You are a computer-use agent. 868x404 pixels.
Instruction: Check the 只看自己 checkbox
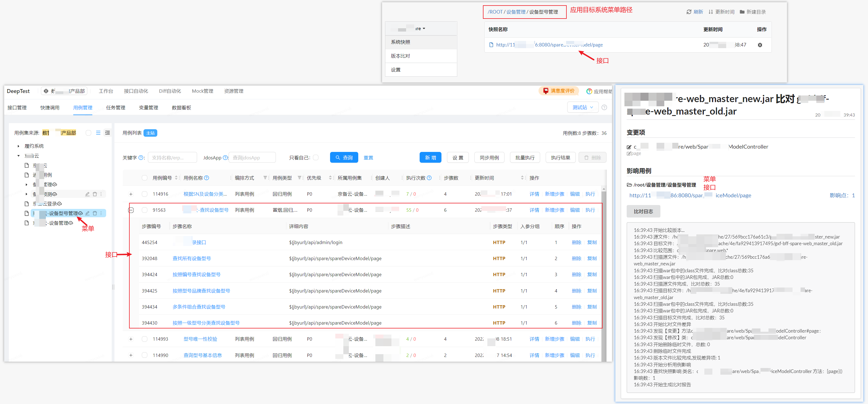point(315,157)
